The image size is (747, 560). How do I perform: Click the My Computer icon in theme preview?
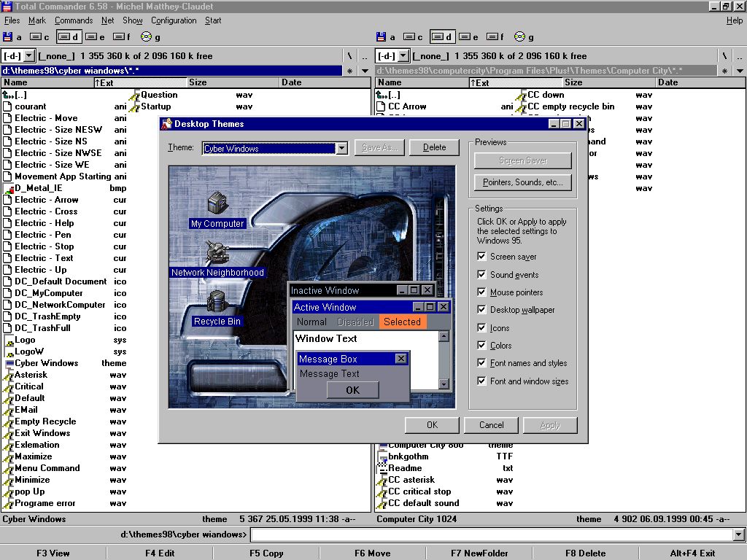tap(217, 203)
